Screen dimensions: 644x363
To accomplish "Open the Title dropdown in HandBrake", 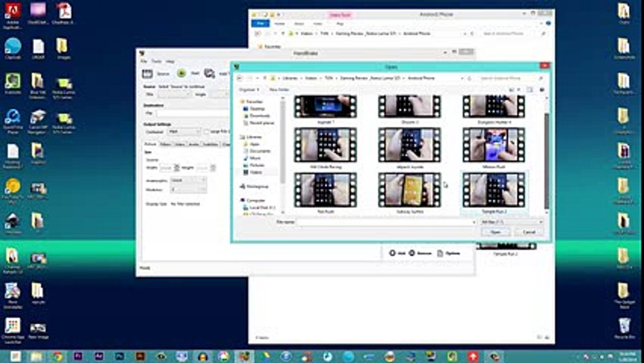I will point(174,94).
